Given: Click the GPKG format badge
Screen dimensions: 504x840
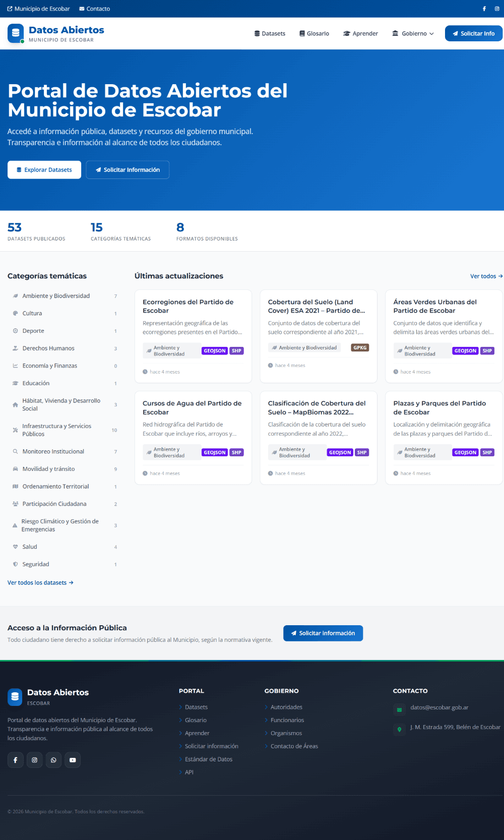Looking at the screenshot, I should click(360, 347).
